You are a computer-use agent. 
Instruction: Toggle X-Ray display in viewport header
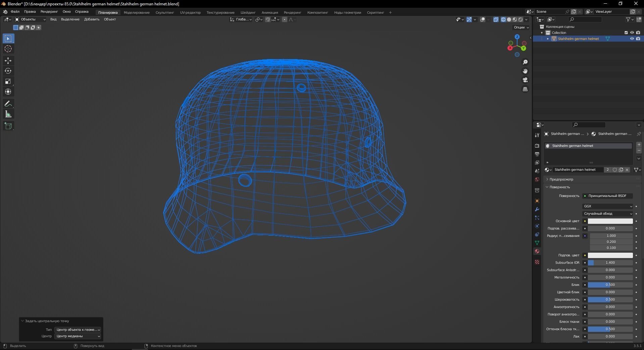(496, 19)
